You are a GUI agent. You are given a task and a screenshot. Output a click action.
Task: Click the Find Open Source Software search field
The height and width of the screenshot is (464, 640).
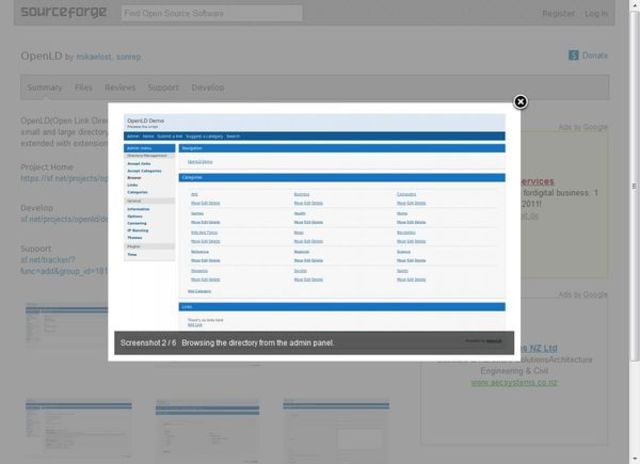(212, 13)
